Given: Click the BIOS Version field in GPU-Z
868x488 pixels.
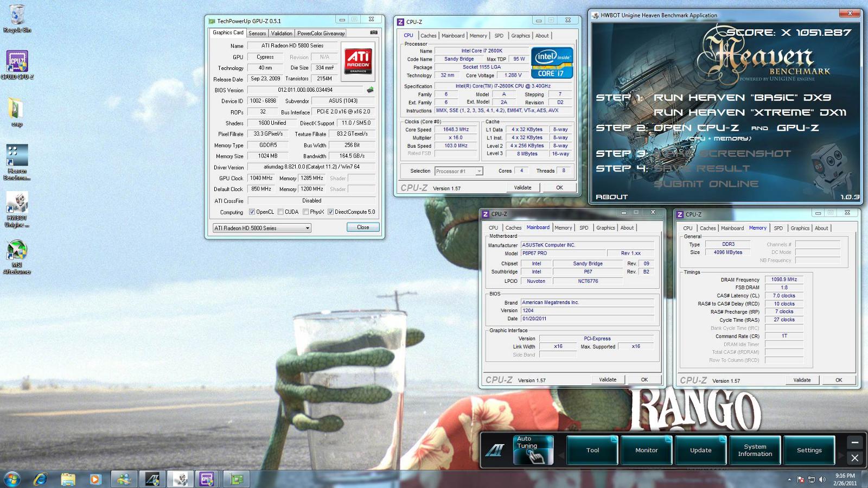Looking at the screenshot, I should coord(305,90).
